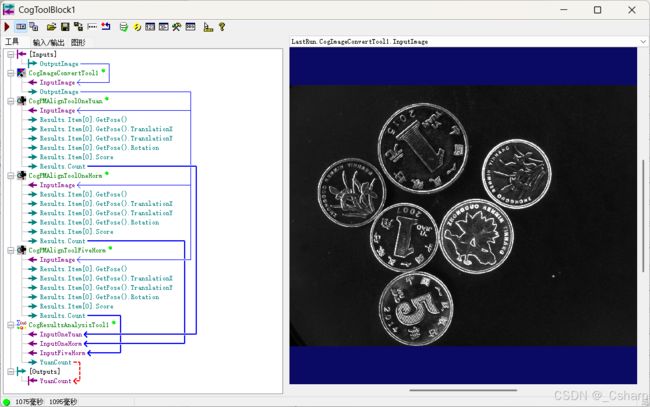Select CogResultsAnalysisTool1 in the tree

(68, 325)
